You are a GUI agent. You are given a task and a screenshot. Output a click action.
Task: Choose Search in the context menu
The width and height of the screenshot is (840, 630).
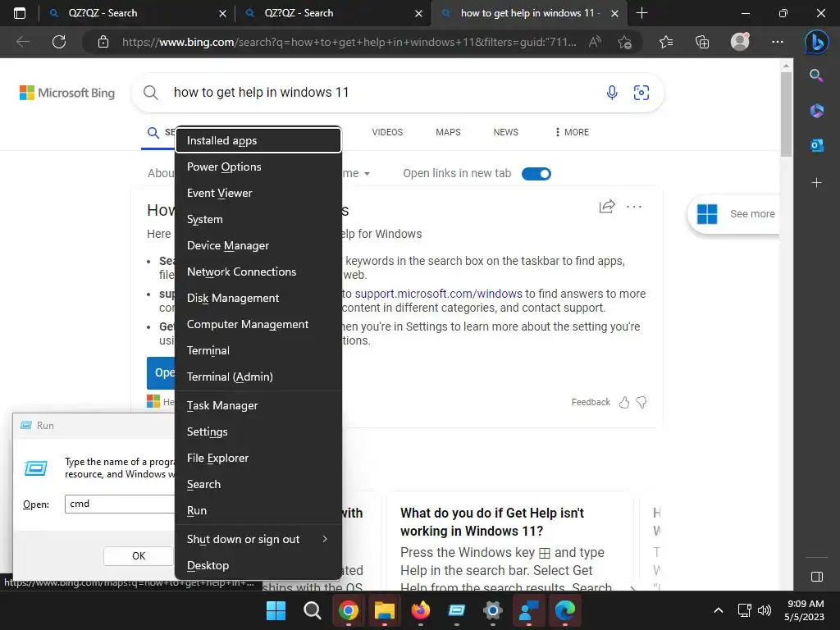258,484
